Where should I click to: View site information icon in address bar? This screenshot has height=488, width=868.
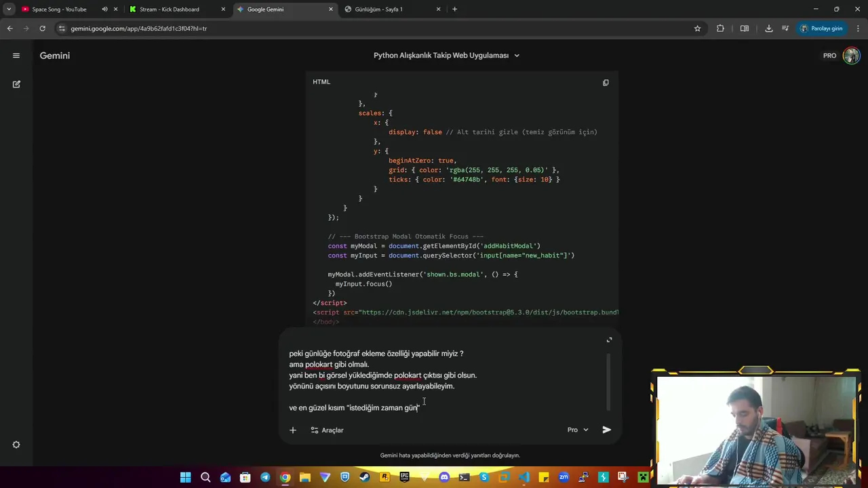(62, 28)
